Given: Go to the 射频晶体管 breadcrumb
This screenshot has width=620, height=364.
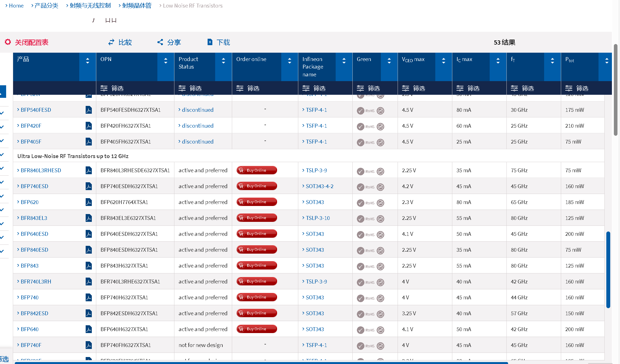Looking at the screenshot, I should (x=136, y=6).
